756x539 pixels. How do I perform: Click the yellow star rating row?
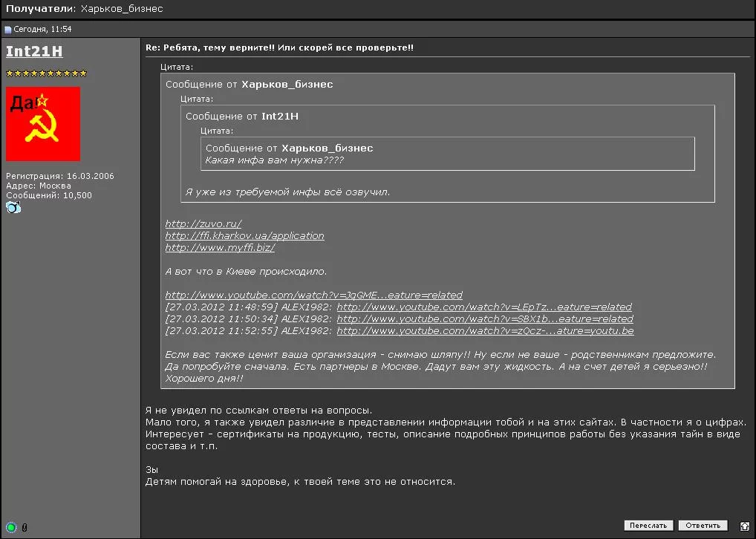pos(47,73)
